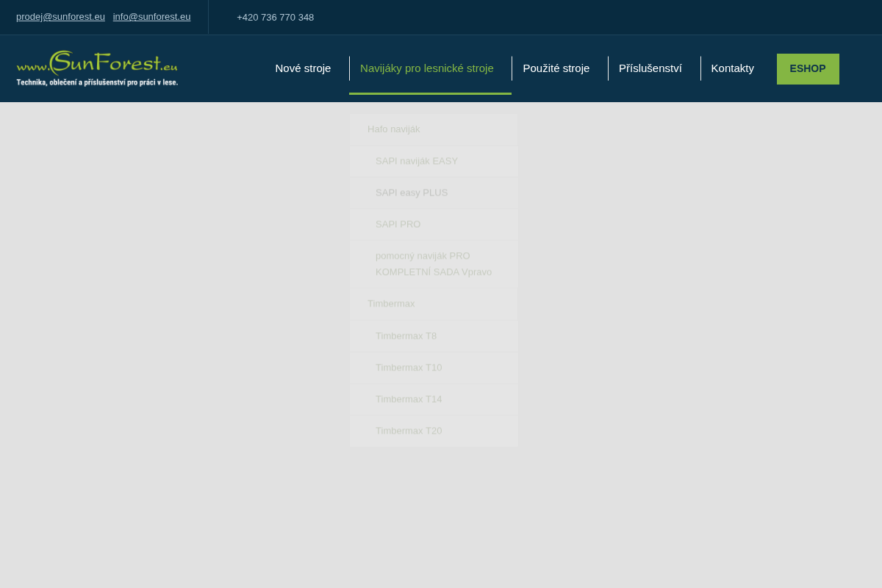
Task: Open Navijáky pro lesnické stroje menu
Action: (x=427, y=68)
